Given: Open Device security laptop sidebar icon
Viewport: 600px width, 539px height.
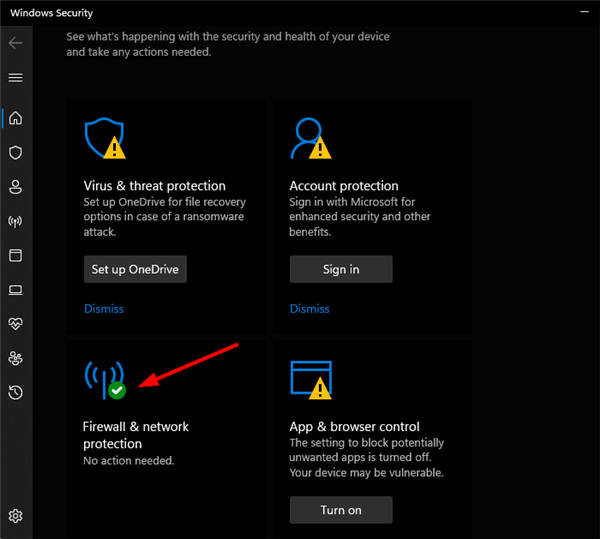Looking at the screenshot, I should coord(15,290).
